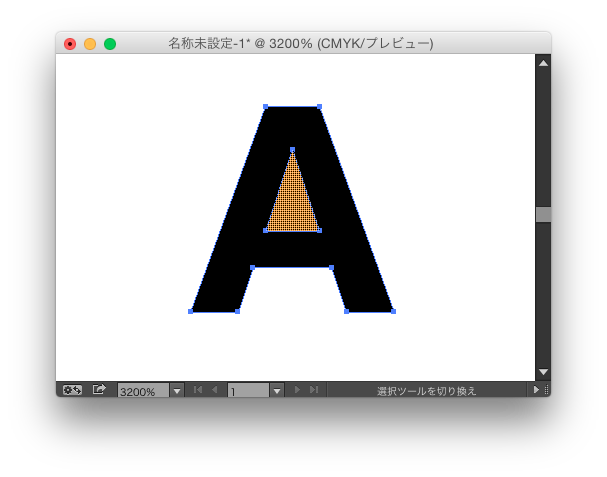Minimize the window with yellow button

tap(90, 44)
